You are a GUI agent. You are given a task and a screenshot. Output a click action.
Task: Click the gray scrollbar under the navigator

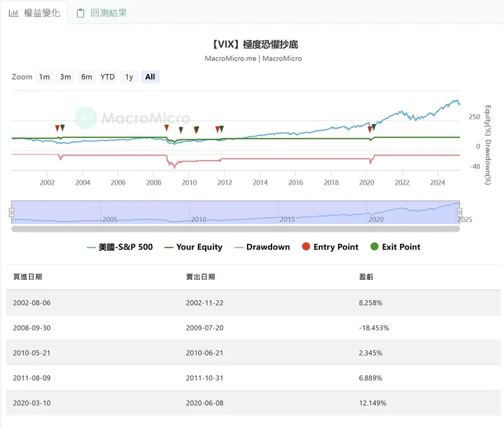[x=235, y=228]
